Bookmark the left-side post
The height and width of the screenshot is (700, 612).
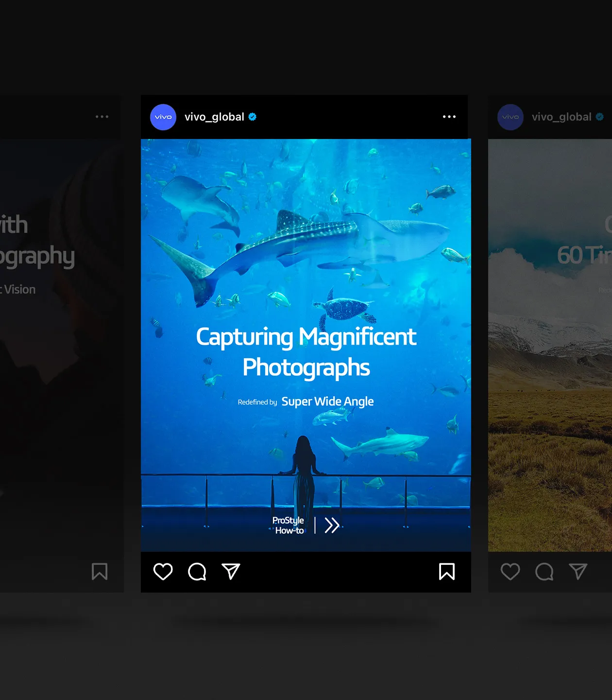click(100, 572)
